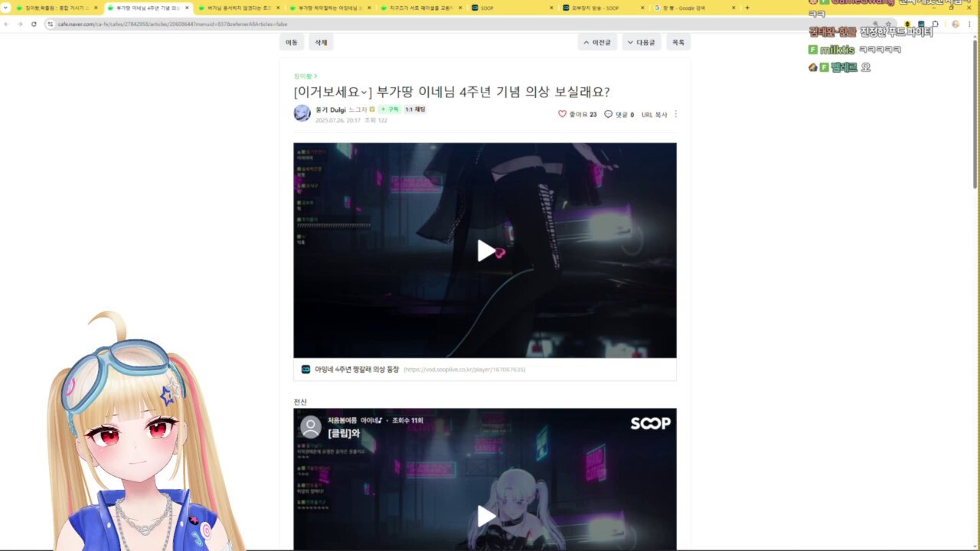Open the [클립]와 title in second video
This screenshot has height=551, width=980.
pyautogui.click(x=344, y=433)
